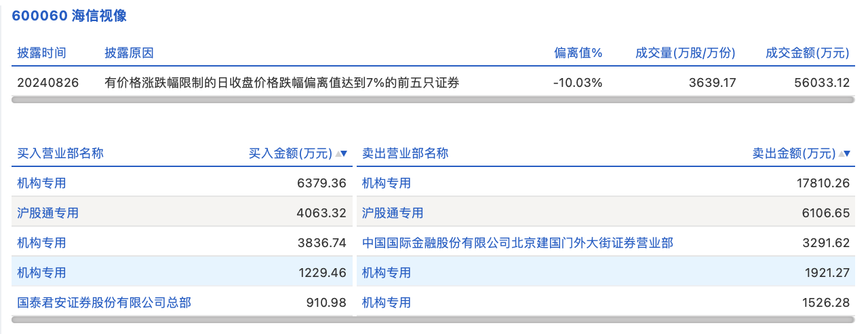Sort by the 买入金额(万元) header text
The image size is (868, 334).
coord(290,153)
